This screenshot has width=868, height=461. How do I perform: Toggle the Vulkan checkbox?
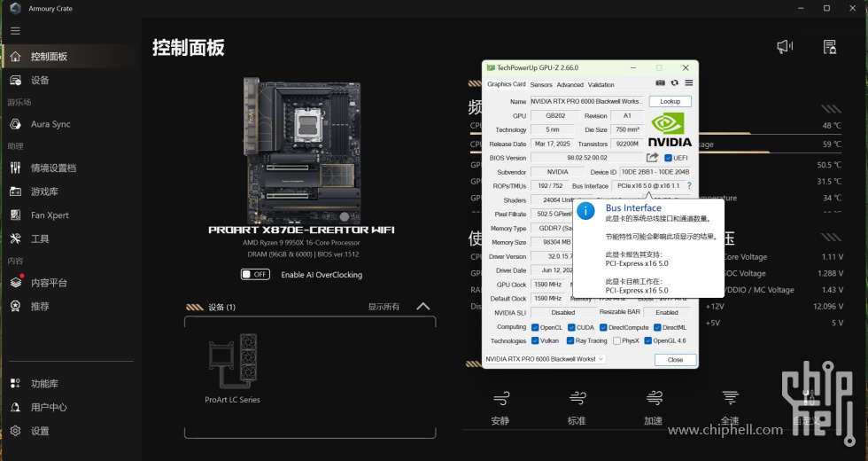(535, 340)
